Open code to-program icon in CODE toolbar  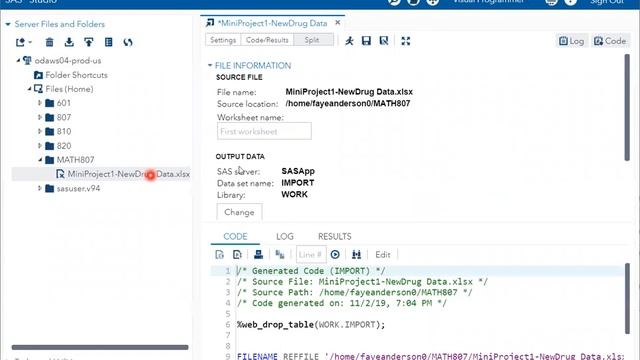[220, 255]
